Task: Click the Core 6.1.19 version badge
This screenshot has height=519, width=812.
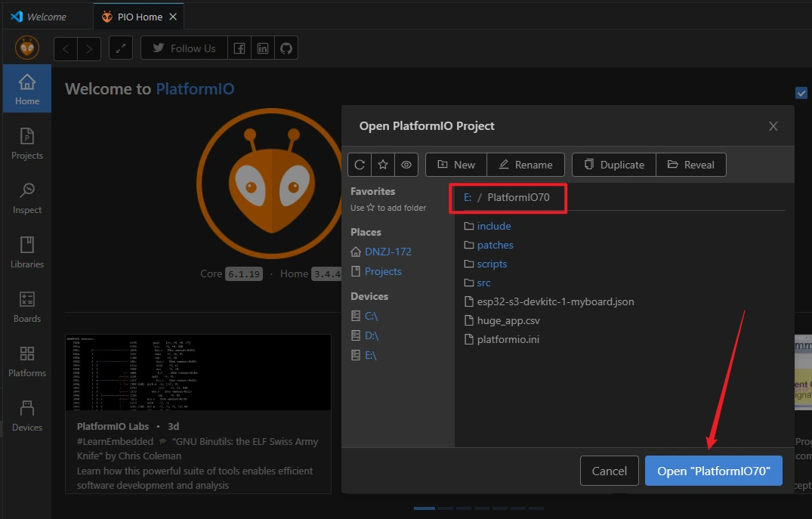Action: point(244,274)
